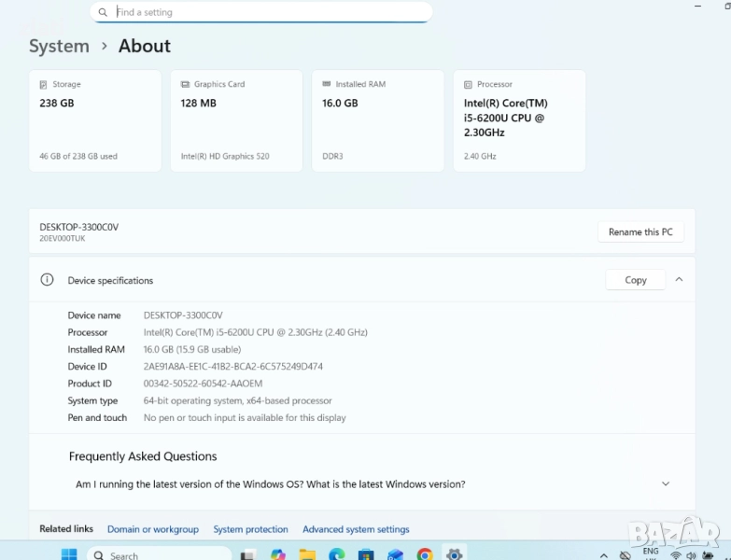The height and width of the screenshot is (560, 731).
Task: Collapse the Device specifications section
Action: (x=679, y=279)
